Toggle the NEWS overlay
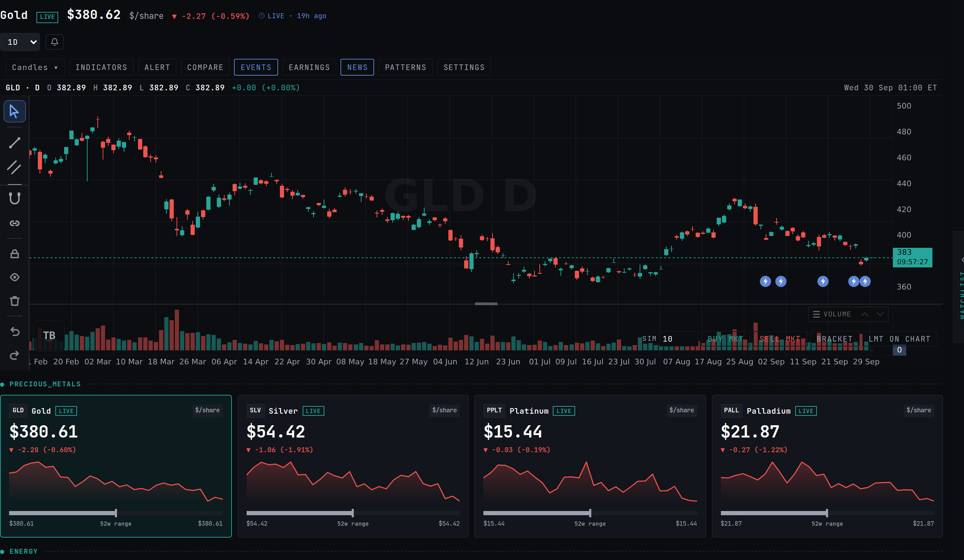Viewport: 964px width, 560px height. 357,67
